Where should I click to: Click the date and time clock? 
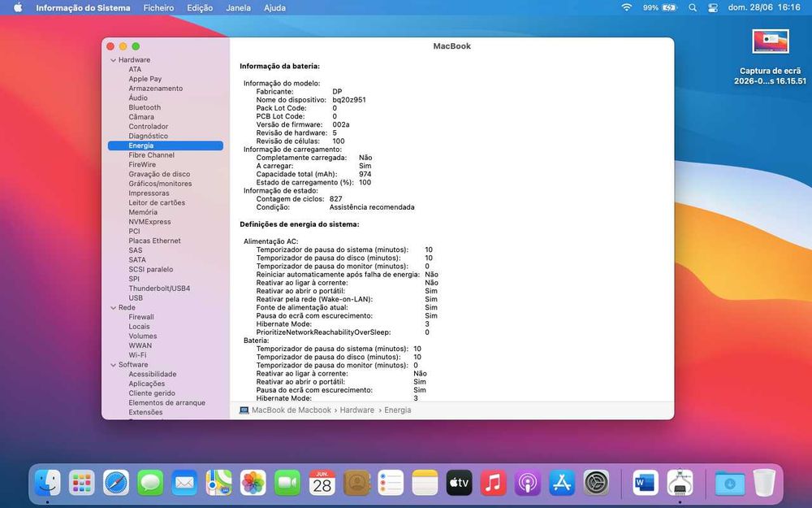click(x=764, y=8)
